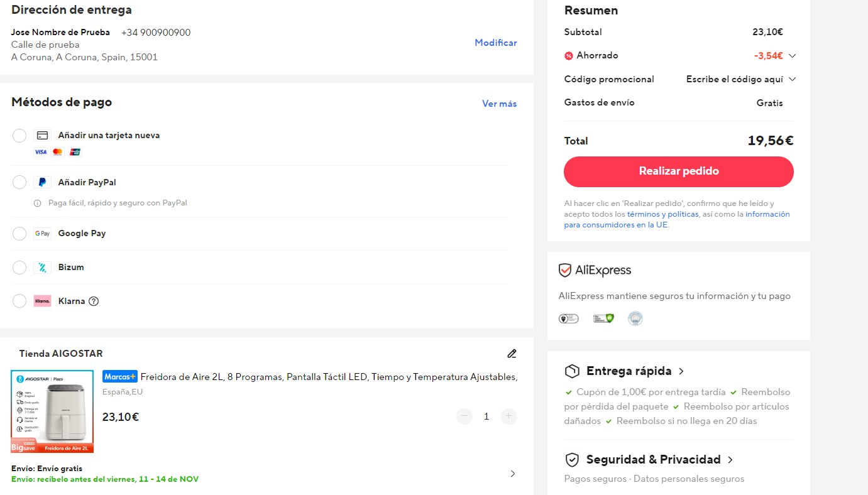This screenshot has width=868, height=495.
Task: Click the PayPal logo icon
Action: tap(42, 182)
